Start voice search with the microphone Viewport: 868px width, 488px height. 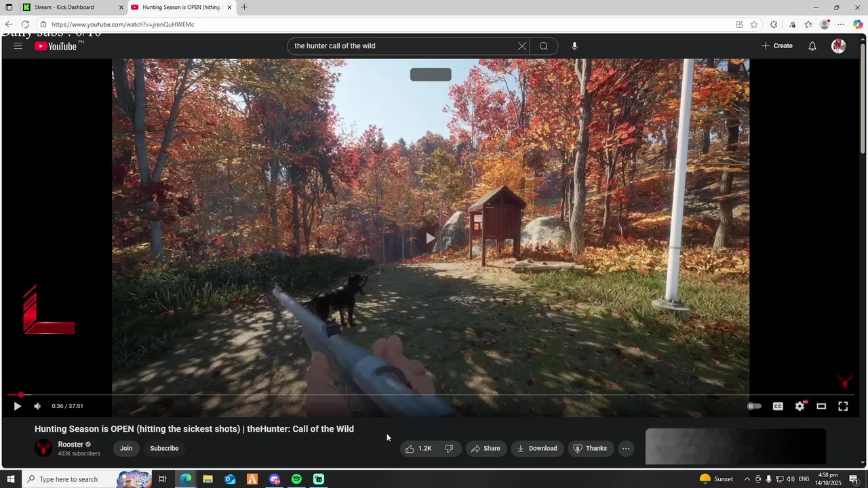pos(574,46)
